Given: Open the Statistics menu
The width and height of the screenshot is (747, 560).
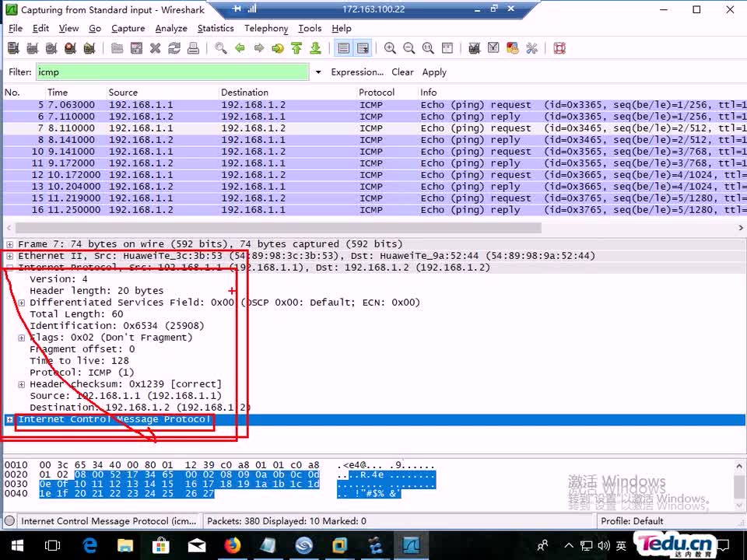Looking at the screenshot, I should 216,28.
